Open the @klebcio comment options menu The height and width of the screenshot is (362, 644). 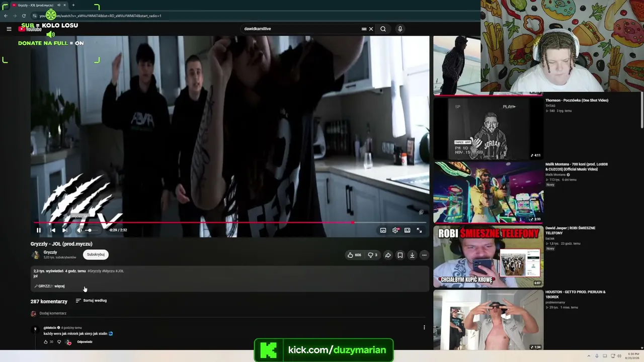(424, 327)
